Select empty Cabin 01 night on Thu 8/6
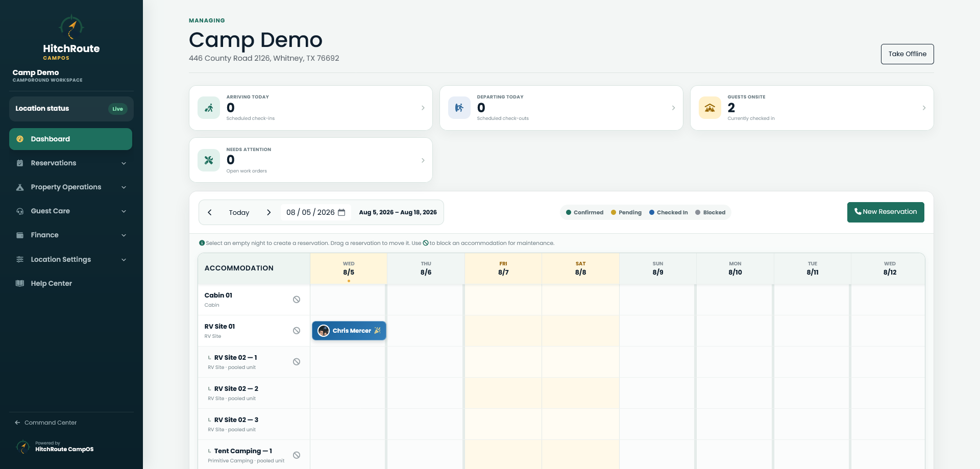The width and height of the screenshot is (980, 469). [426, 300]
